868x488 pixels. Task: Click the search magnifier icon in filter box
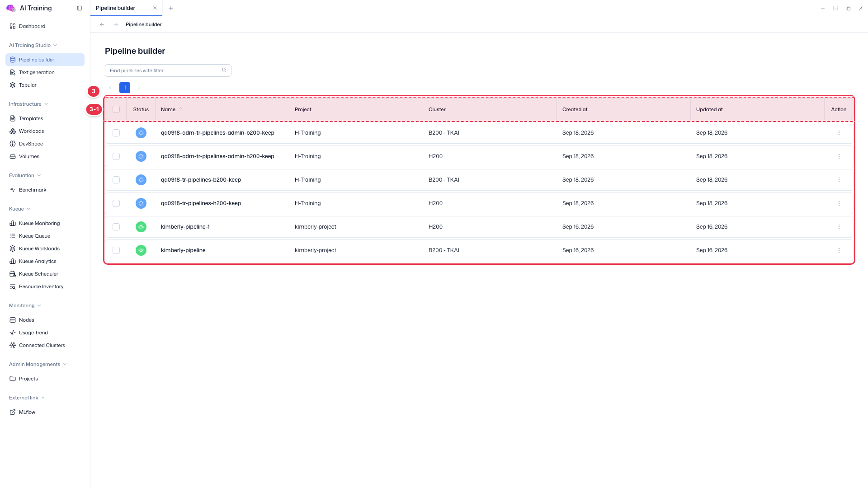224,70
